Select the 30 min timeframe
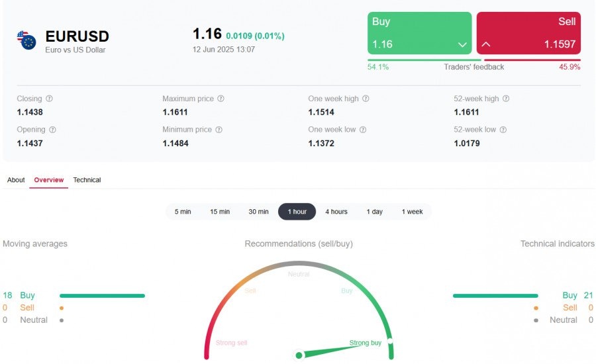596x364 pixels. 258,212
